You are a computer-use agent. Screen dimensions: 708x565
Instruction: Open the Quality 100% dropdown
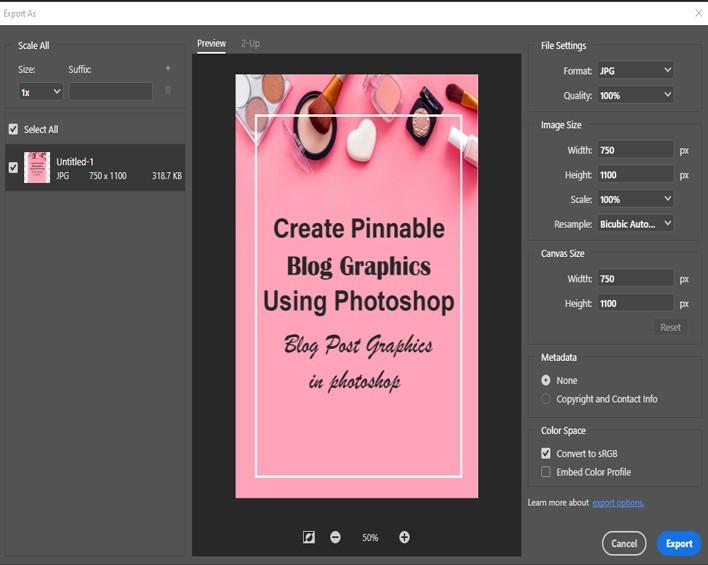635,95
